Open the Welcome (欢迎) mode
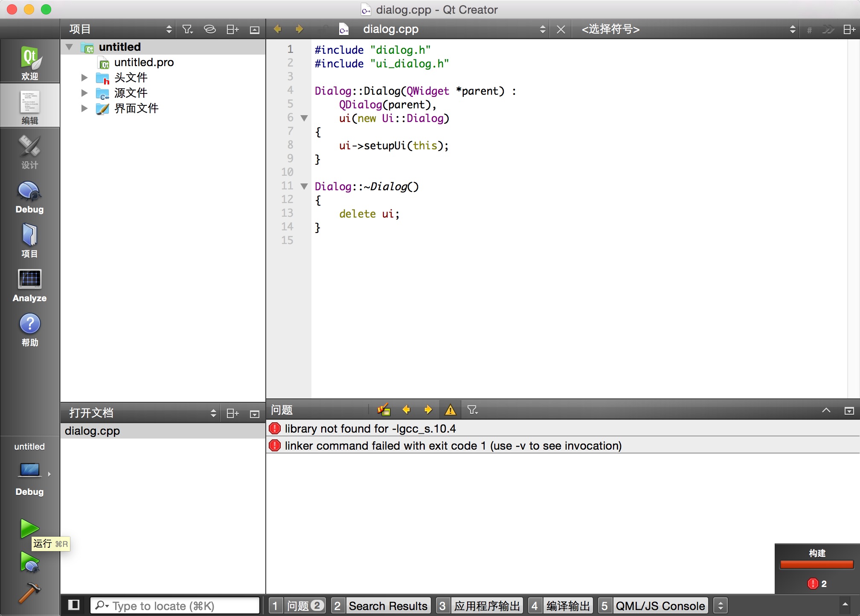Screen dimensions: 860x616 pos(30,62)
